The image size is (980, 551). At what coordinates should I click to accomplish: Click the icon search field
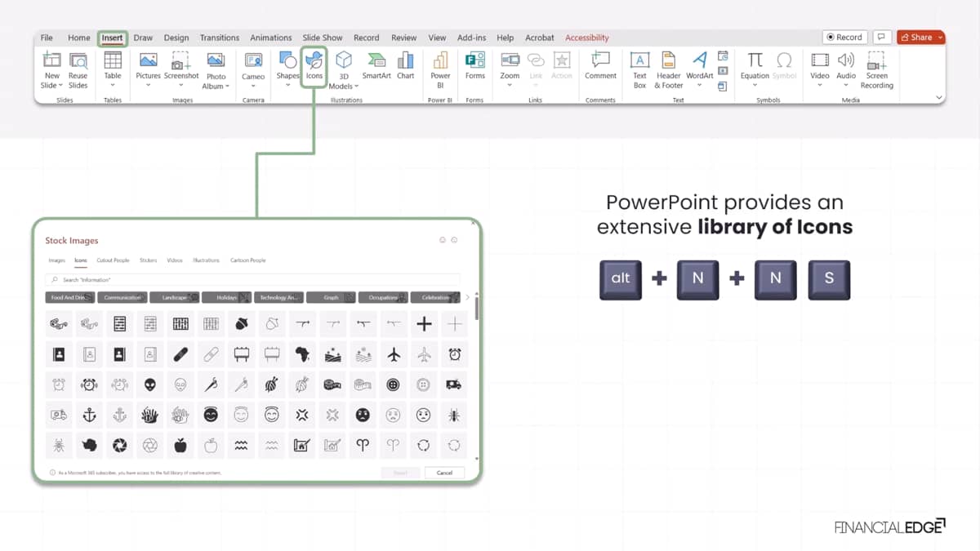coord(253,280)
